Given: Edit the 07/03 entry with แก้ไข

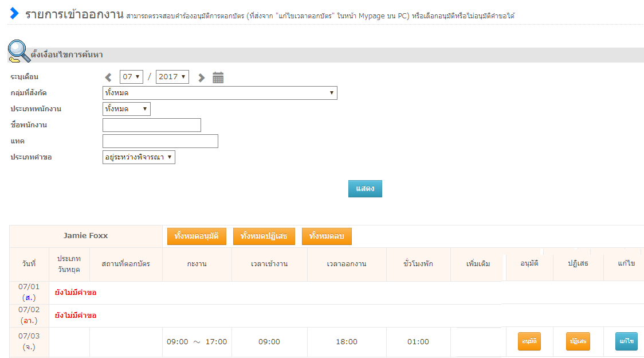Looking at the screenshot, I should coord(626,341).
